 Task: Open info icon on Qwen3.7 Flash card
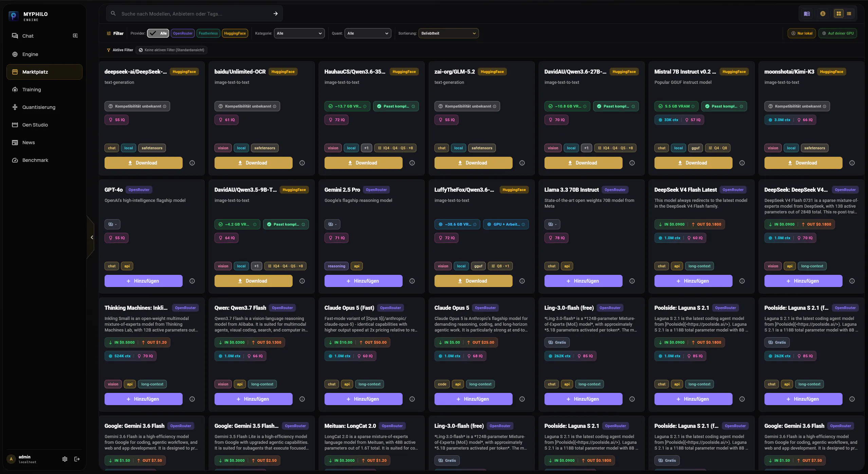(x=302, y=399)
